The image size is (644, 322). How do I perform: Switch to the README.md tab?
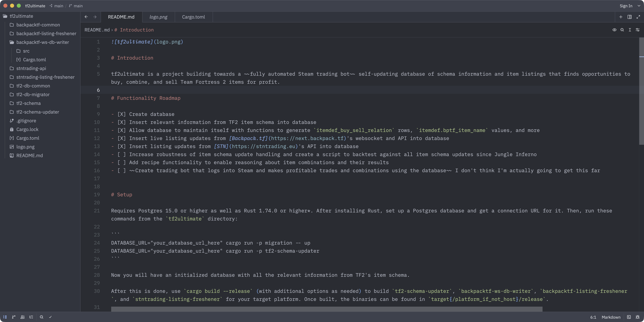121,17
